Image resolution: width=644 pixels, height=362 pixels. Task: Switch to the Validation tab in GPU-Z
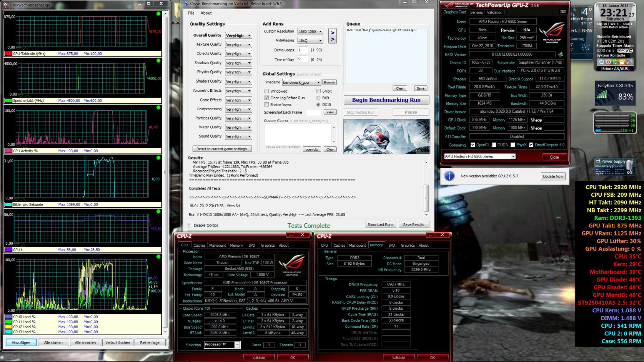(x=494, y=12)
